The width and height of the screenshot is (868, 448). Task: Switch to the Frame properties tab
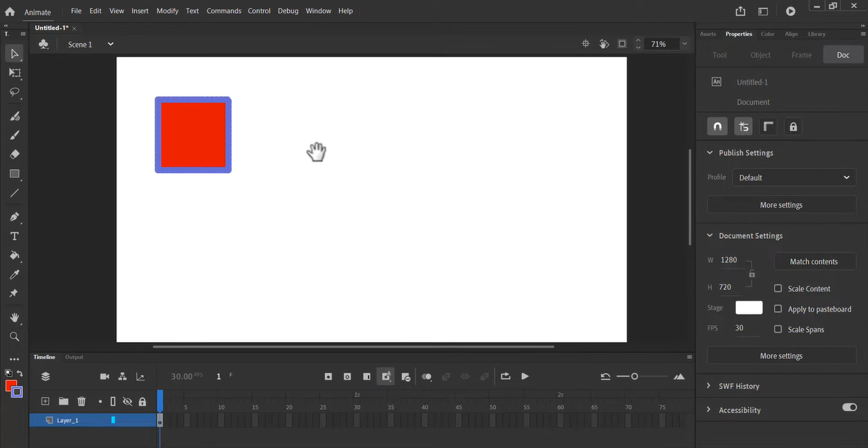point(802,55)
